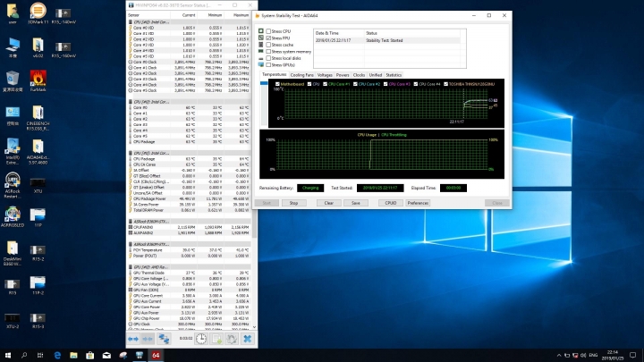Select CPU Package Power row in HWiNFO
Image resolution: width=644 pixels, height=362 pixels.
click(x=189, y=198)
